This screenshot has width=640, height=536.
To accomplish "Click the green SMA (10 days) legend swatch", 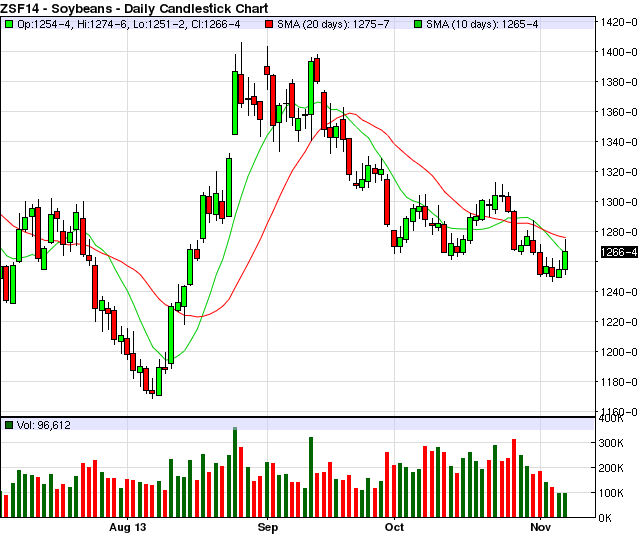I will click(418, 24).
